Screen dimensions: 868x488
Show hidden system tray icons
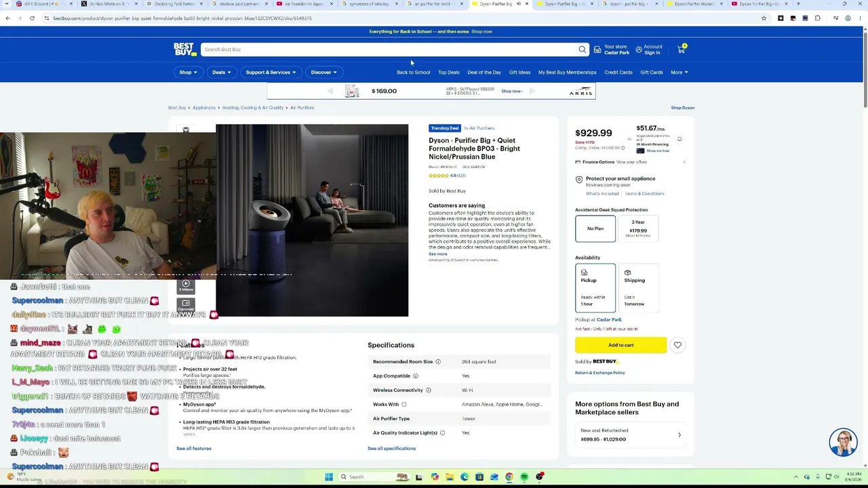click(x=796, y=477)
